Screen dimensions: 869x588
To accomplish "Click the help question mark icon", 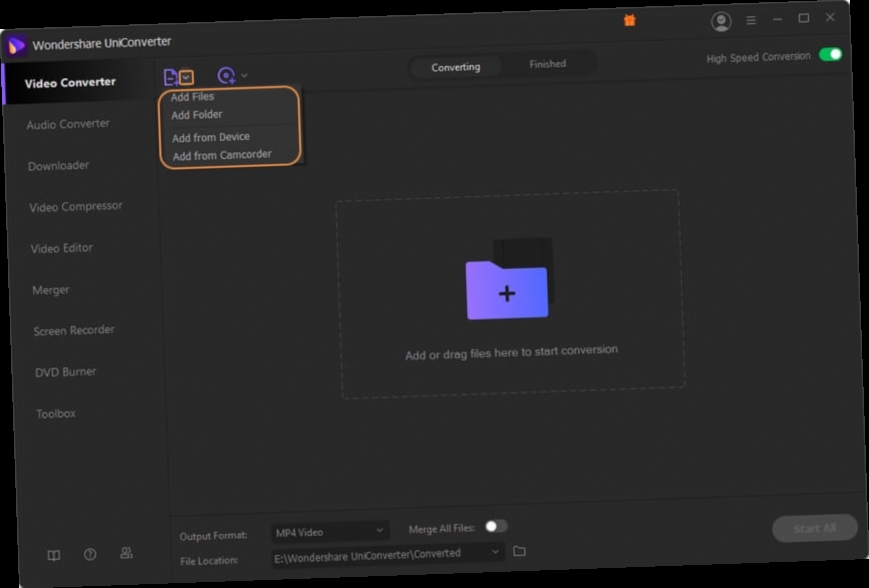I will pyautogui.click(x=89, y=552).
